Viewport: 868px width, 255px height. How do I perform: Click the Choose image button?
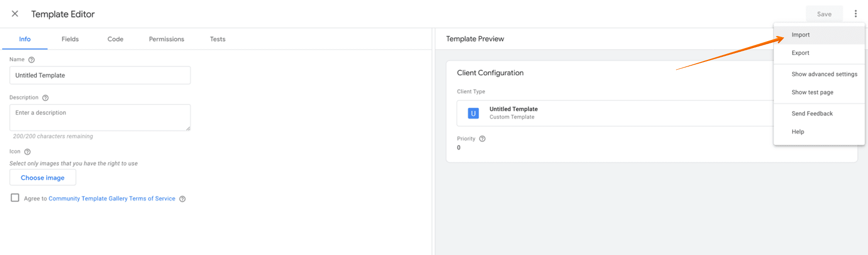43,177
